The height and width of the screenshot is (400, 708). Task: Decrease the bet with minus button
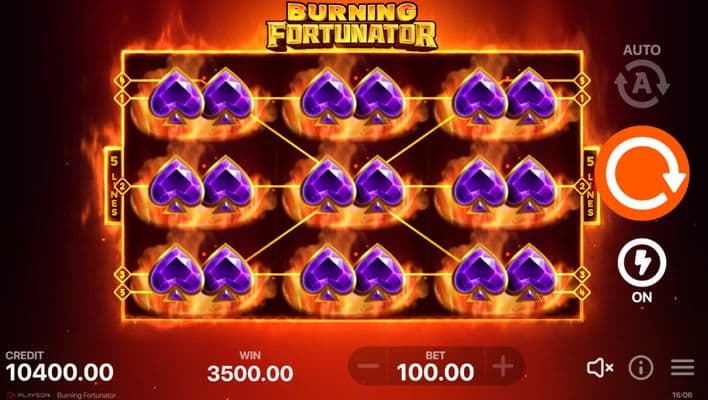368,366
